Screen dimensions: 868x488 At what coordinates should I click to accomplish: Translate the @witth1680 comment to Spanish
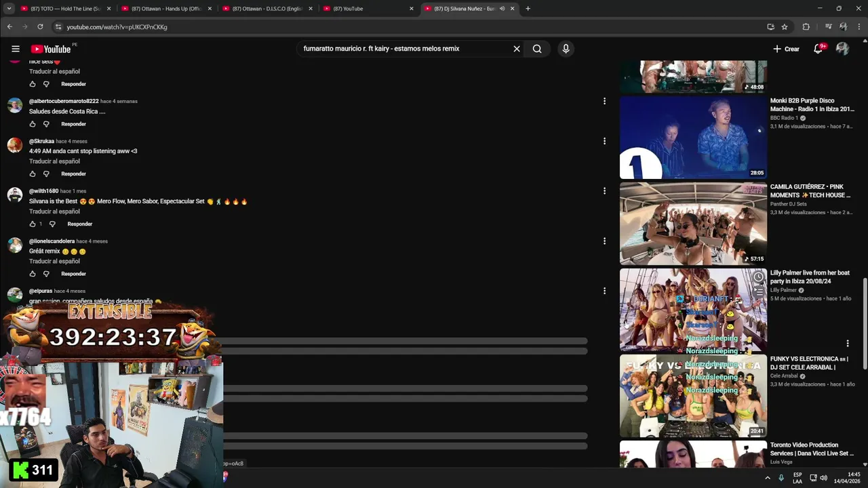pyautogui.click(x=54, y=211)
